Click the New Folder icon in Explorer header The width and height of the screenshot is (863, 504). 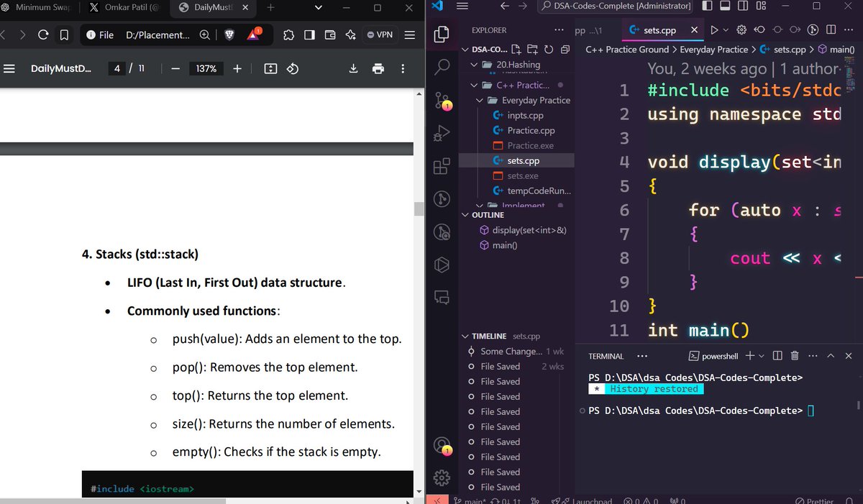click(x=533, y=50)
